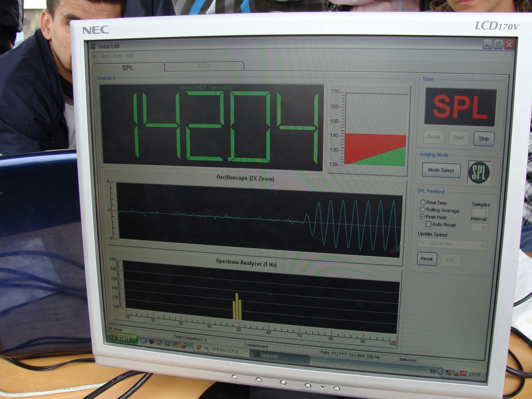Image resolution: width=532 pixels, height=399 pixels.
Task: Click the SPL logo icon in Judging Mode
Action: (479, 172)
